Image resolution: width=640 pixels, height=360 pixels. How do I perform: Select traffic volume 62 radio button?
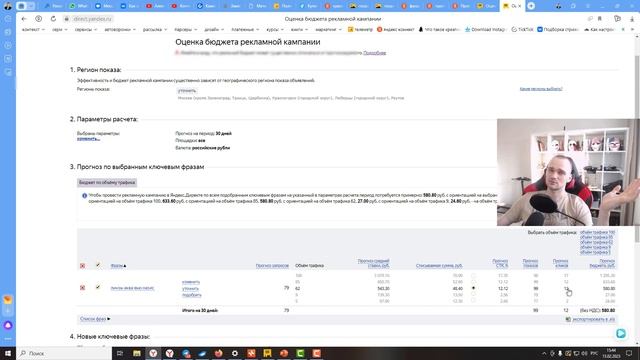[x=473, y=288]
